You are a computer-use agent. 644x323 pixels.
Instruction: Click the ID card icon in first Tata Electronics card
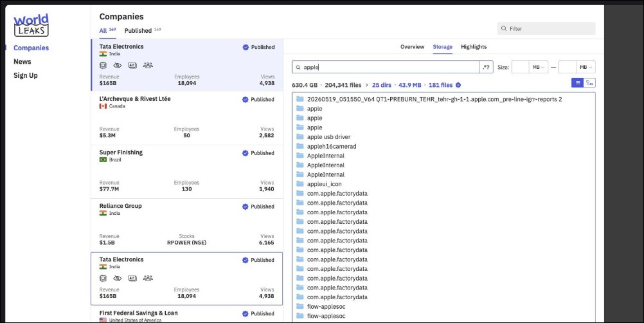point(132,66)
